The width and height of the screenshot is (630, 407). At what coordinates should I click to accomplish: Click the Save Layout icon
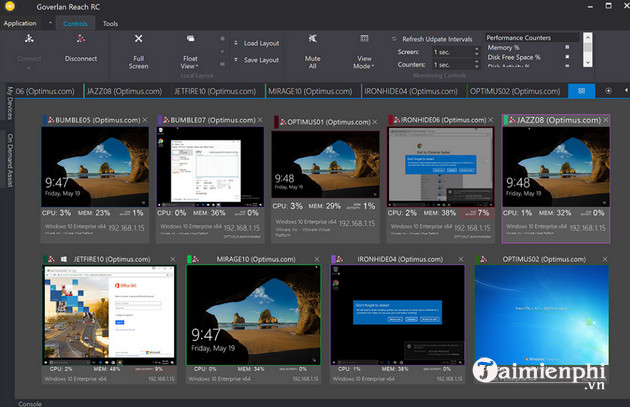click(236, 60)
